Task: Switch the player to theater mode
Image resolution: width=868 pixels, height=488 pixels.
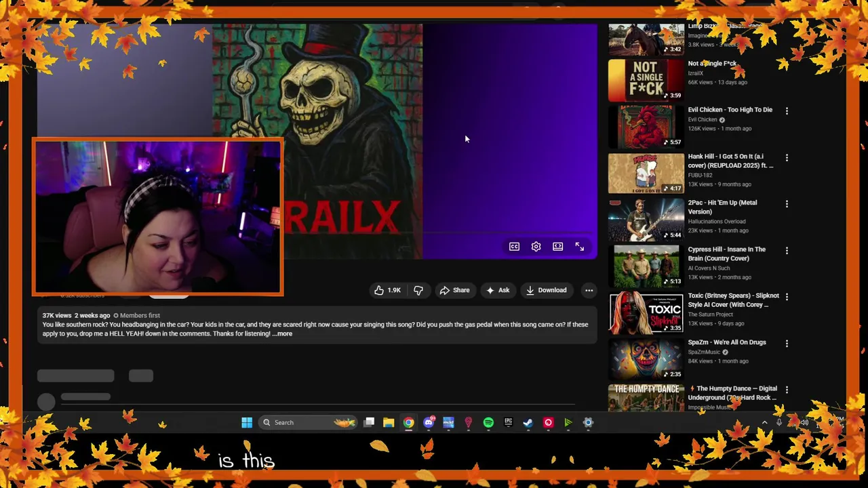Action: coord(557,247)
